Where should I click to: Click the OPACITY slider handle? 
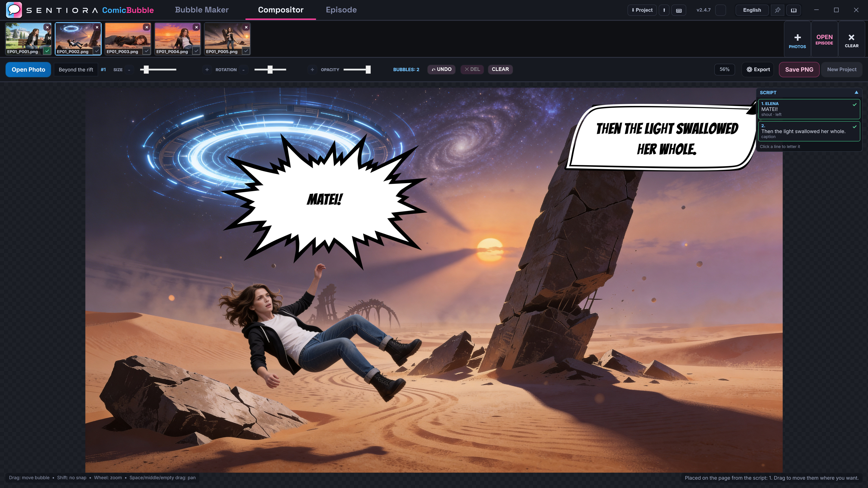368,69
